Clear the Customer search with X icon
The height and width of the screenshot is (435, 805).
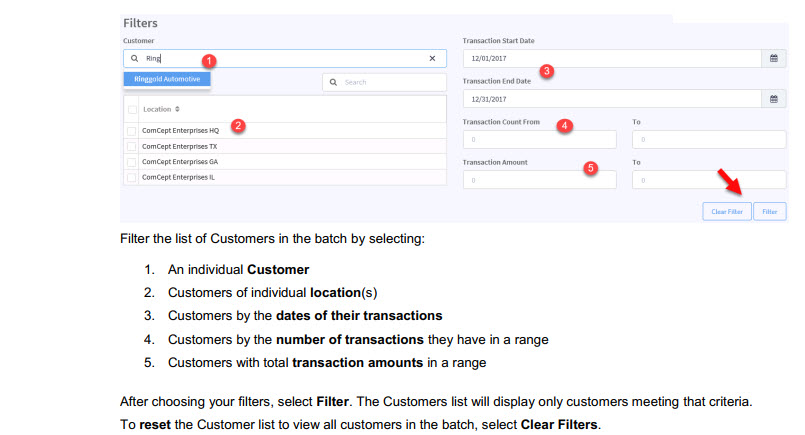pyautogui.click(x=432, y=59)
